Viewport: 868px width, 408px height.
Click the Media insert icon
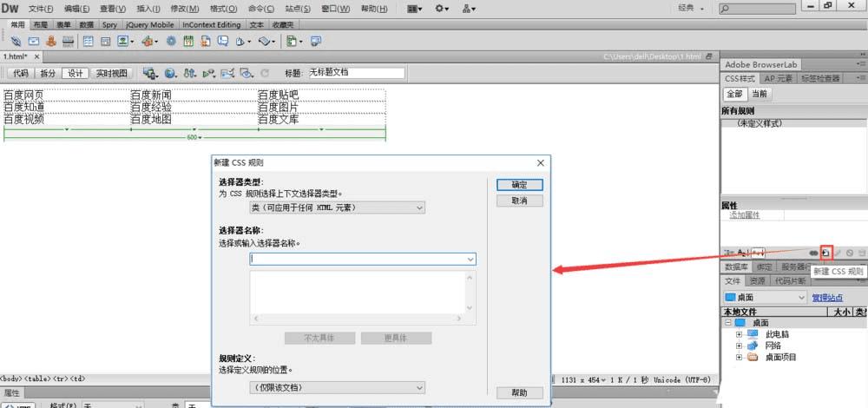[148, 41]
